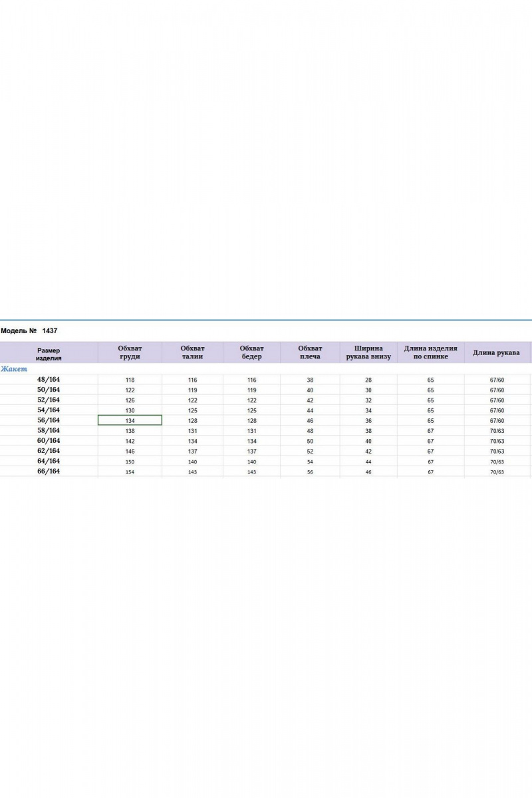
Task: Click chest girth cell 154 in last row
Action: [130, 471]
